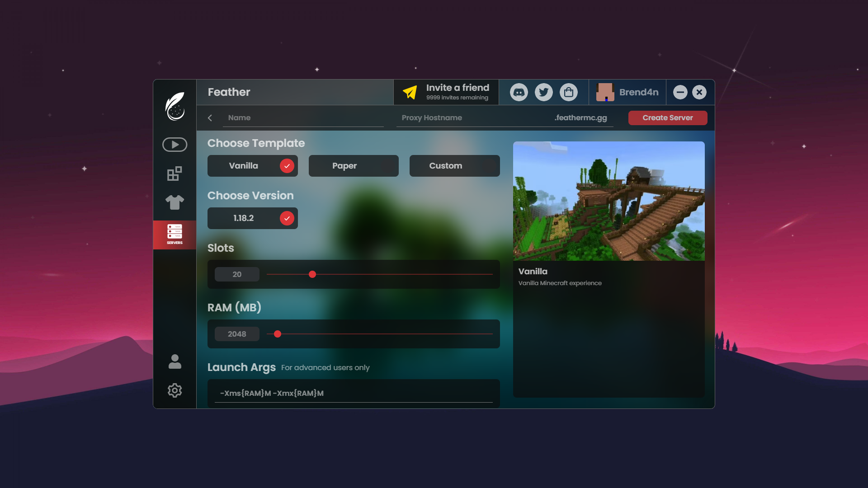Drag the Slots range slider
Image resolution: width=868 pixels, height=488 pixels.
312,274
